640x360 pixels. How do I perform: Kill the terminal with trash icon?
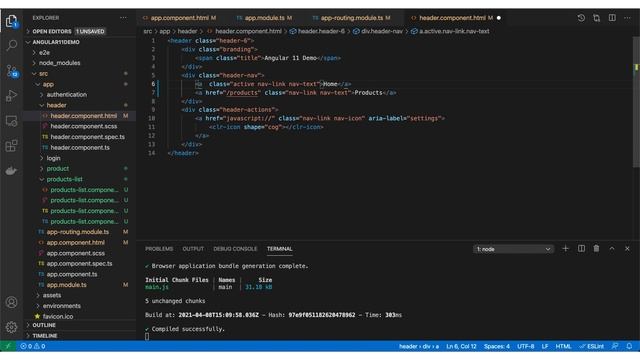[596, 249]
